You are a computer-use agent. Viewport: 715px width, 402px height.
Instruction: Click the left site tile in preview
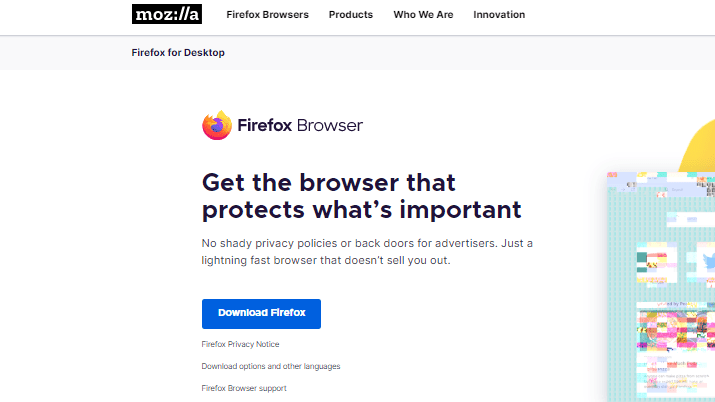click(x=656, y=263)
